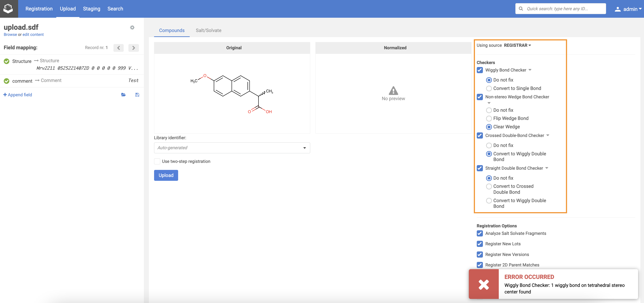This screenshot has width=644, height=303.
Task: Go to previous record arrow
Action: pos(118,48)
